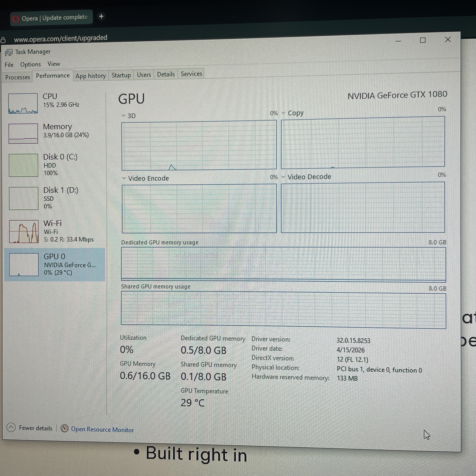The height and width of the screenshot is (476, 476).
Task: Click the Dedicated GPU memory 0.5/8.0 GB value
Action: pyautogui.click(x=203, y=350)
